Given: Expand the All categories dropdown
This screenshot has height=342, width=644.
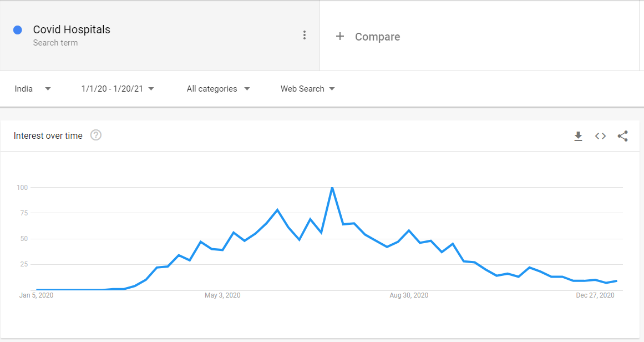Looking at the screenshot, I should [218, 89].
